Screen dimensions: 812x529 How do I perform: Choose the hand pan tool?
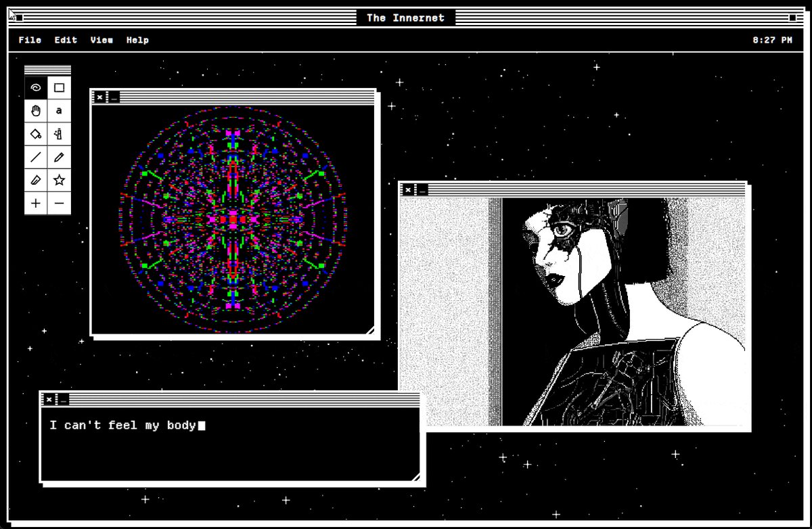coord(36,110)
